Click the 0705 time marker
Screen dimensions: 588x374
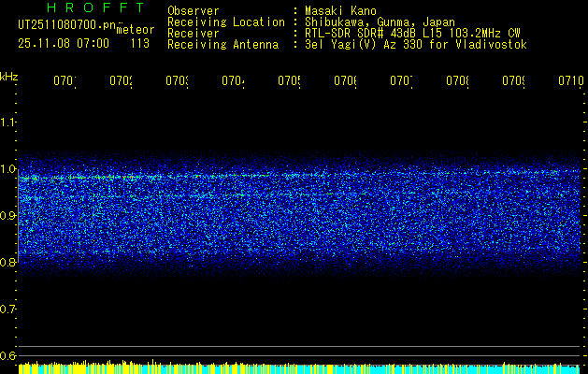tap(289, 81)
